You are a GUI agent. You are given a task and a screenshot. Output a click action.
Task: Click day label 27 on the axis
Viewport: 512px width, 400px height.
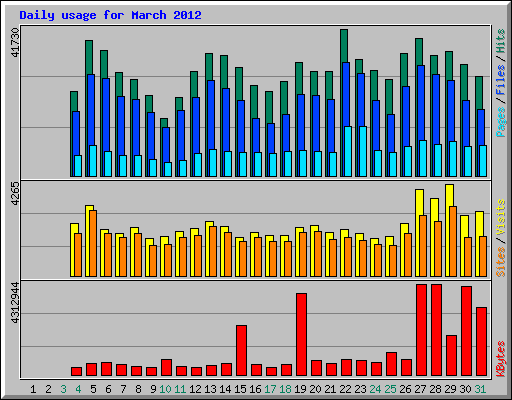(x=420, y=389)
